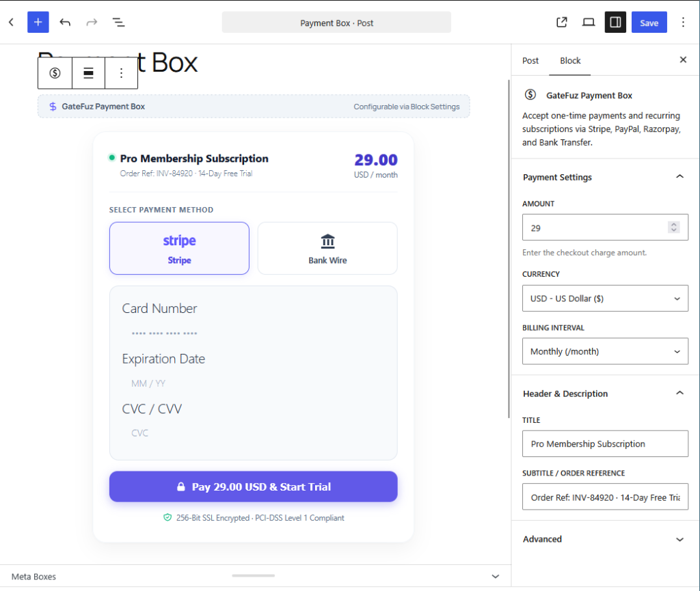Save the post

point(649,23)
